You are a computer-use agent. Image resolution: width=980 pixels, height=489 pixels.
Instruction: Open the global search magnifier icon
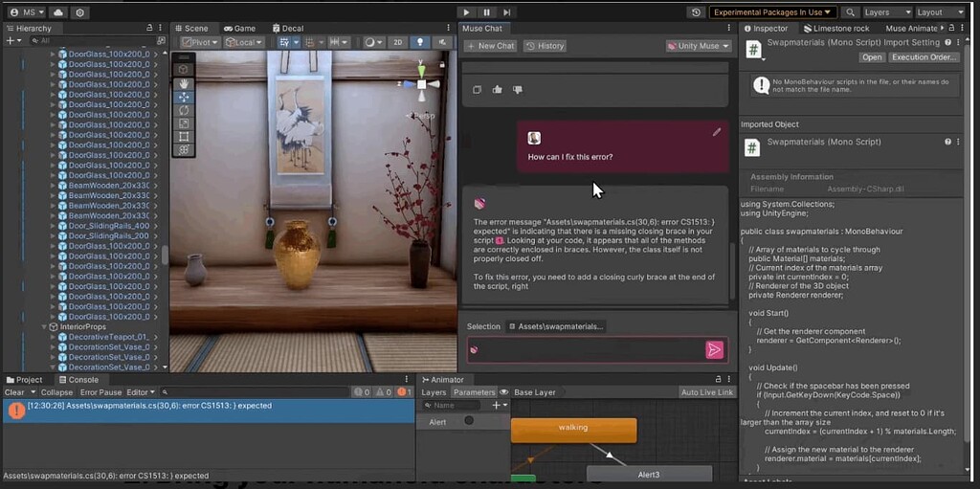tap(850, 12)
